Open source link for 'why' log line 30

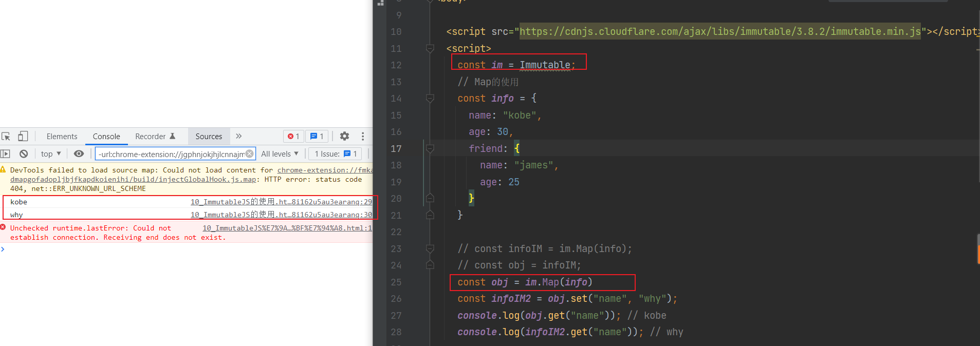(281, 215)
